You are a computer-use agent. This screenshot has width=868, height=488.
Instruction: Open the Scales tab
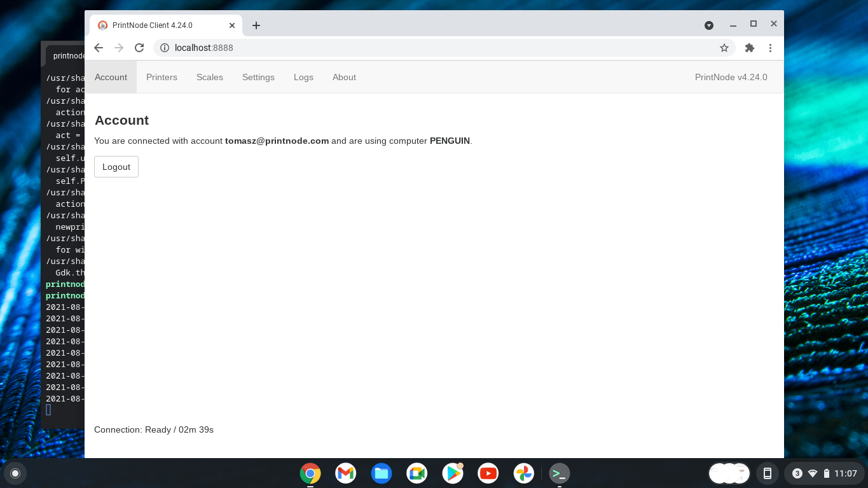coord(210,77)
